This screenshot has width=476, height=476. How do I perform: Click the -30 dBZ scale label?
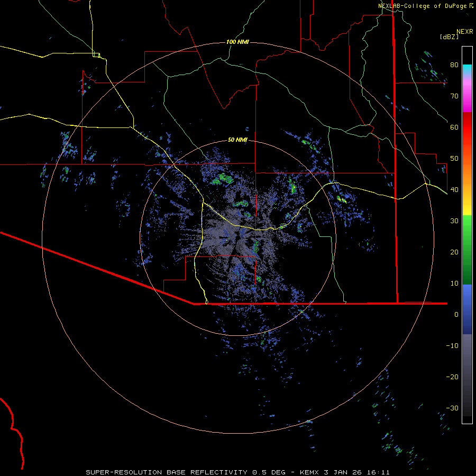click(x=452, y=408)
